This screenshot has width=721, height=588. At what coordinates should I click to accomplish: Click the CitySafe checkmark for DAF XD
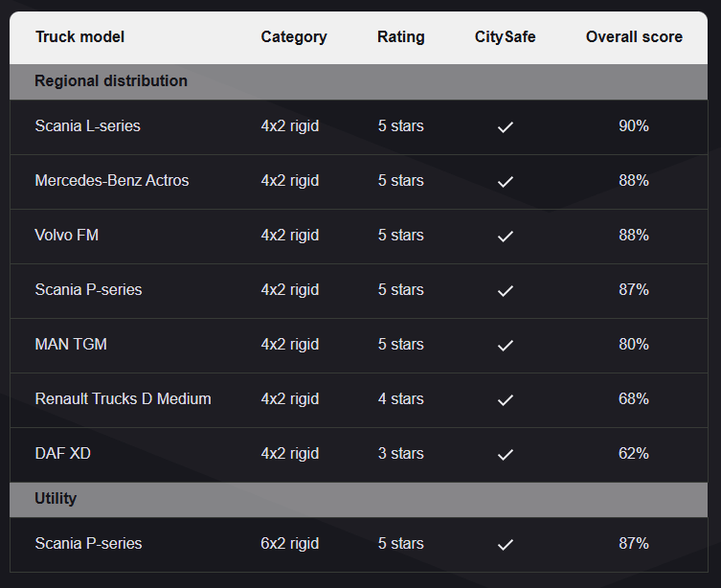[506, 454]
